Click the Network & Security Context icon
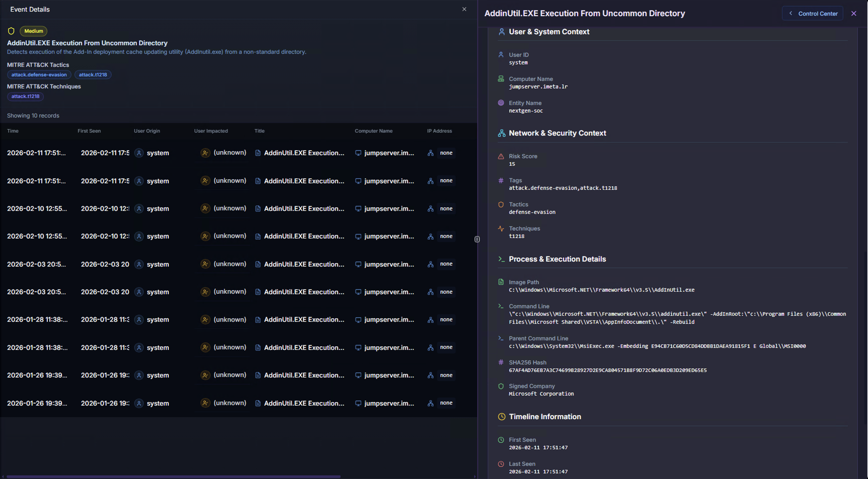This screenshot has height=479, width=868. [501, 133]
